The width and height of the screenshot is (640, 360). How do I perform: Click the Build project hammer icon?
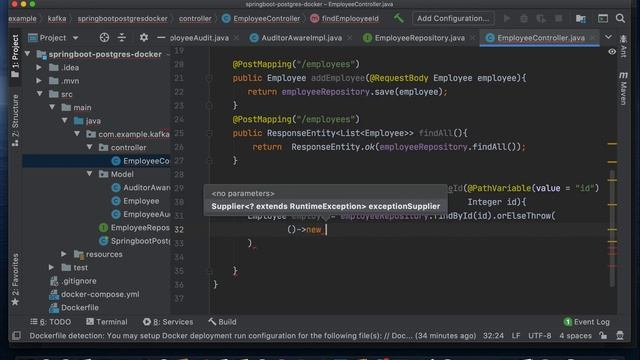[398, 18]
